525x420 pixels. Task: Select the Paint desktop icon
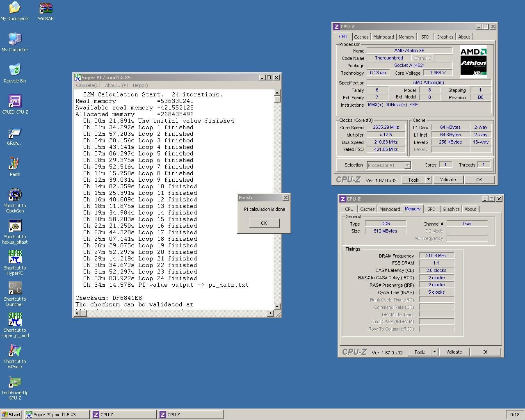[x=15, y=167]
